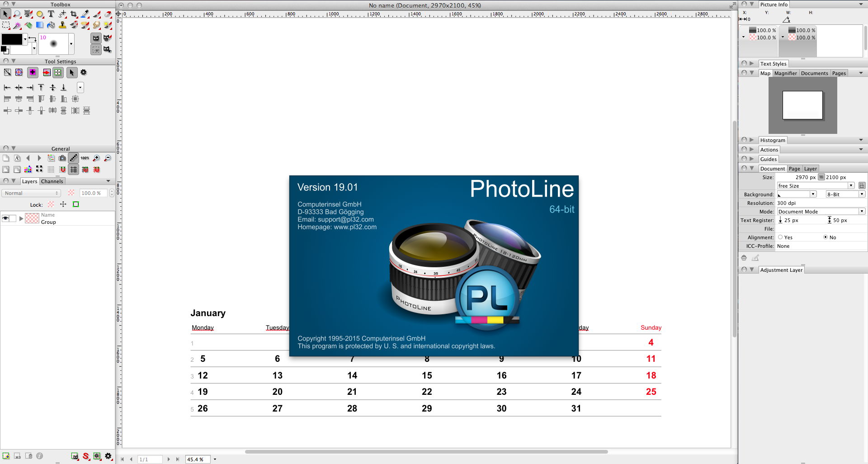
Task: Open the Magnifier tab
Action: click(785, 73)
